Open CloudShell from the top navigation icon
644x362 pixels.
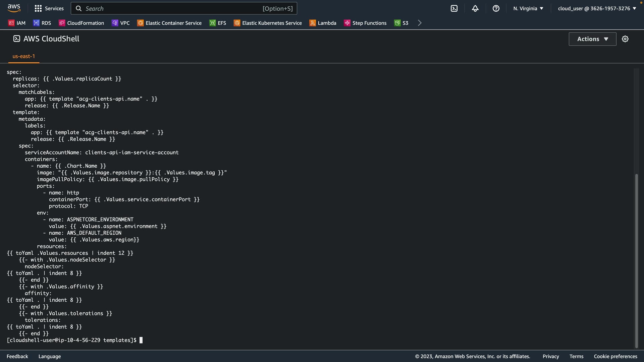[x=454, y=8]
